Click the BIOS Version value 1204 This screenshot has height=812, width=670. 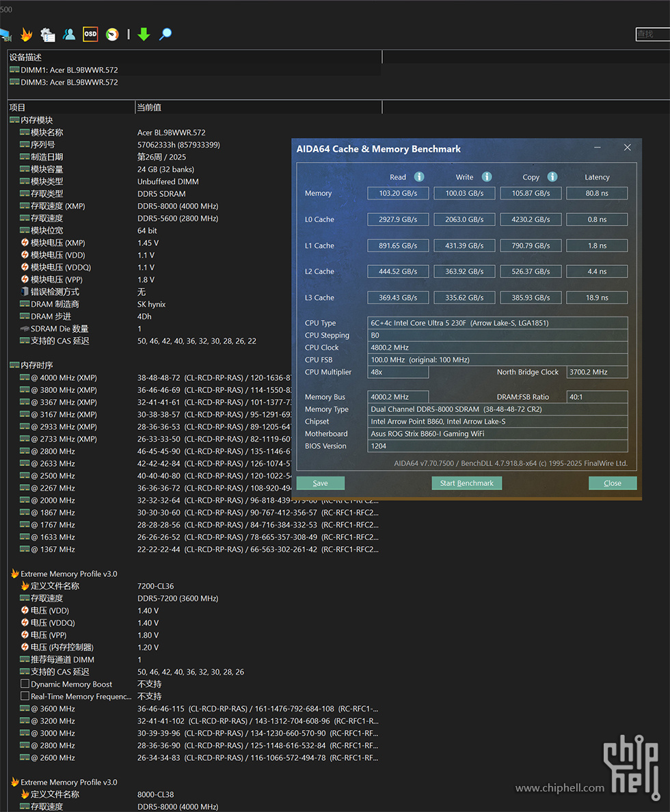[x=498, y=446]
